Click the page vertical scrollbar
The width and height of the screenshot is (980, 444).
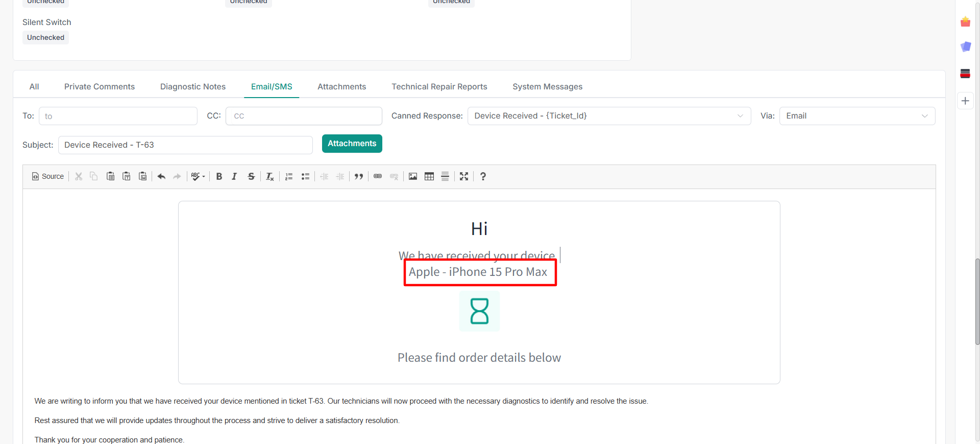click(977, 301)
